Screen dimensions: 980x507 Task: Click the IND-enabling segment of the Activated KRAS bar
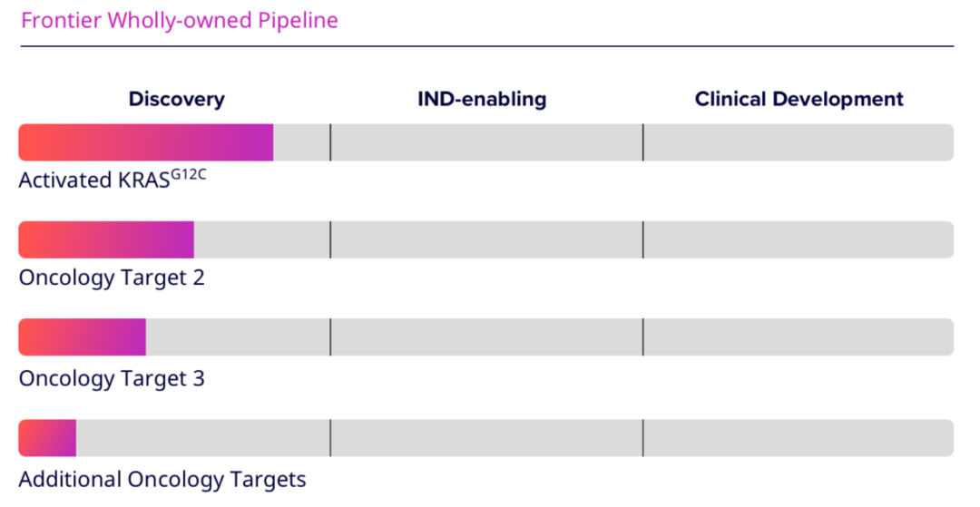[x=486, y=142]
